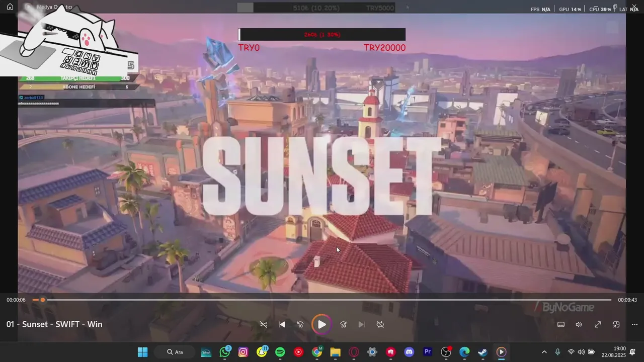Screen dimensions: 644x362
Task: Go to next track
Action: click(x=361, y=324)
